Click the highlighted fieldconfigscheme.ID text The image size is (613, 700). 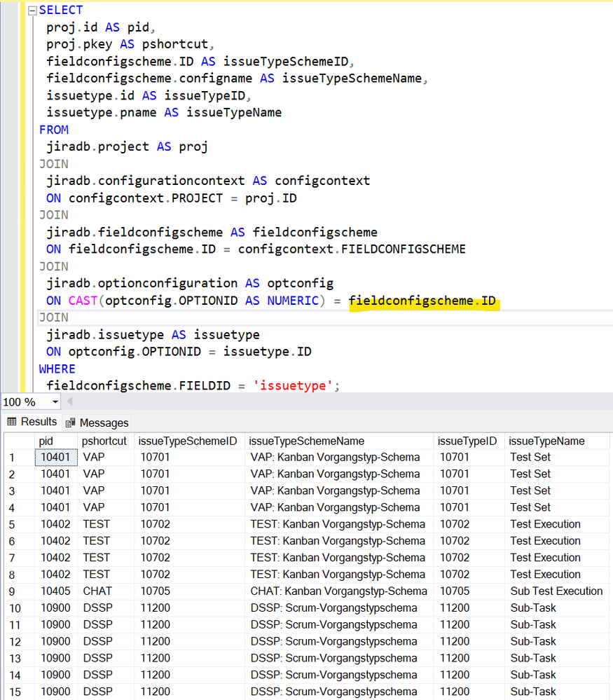(422, 301)
